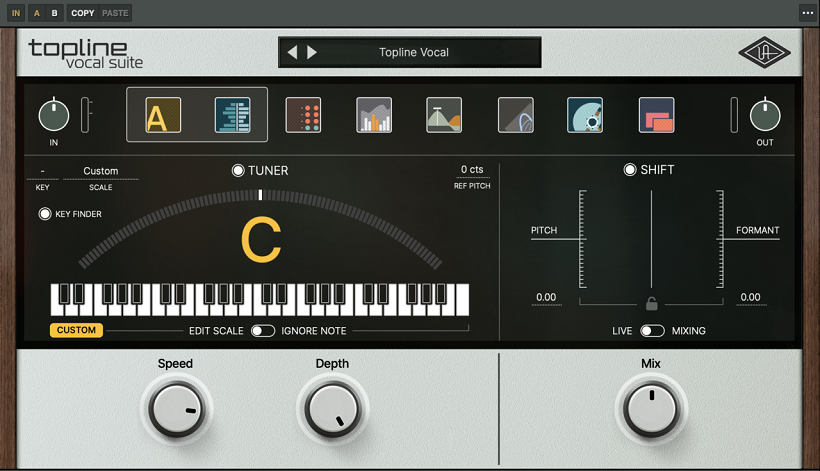Viewport: 820px width, 471px height.
Task: Click the Depth knob
Action: (333, 409)
